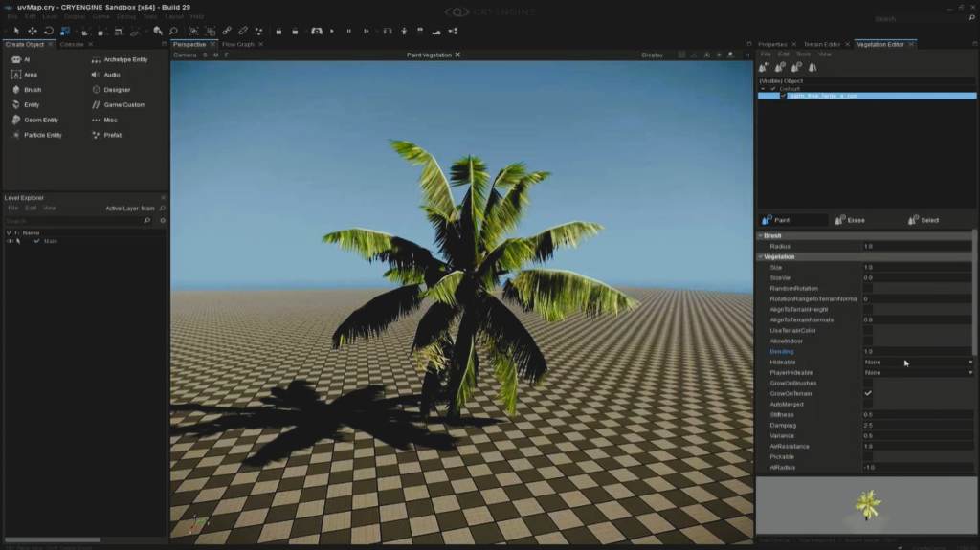
Task: Choose the Particle Entity icon
Action: (x=17, y=135)
